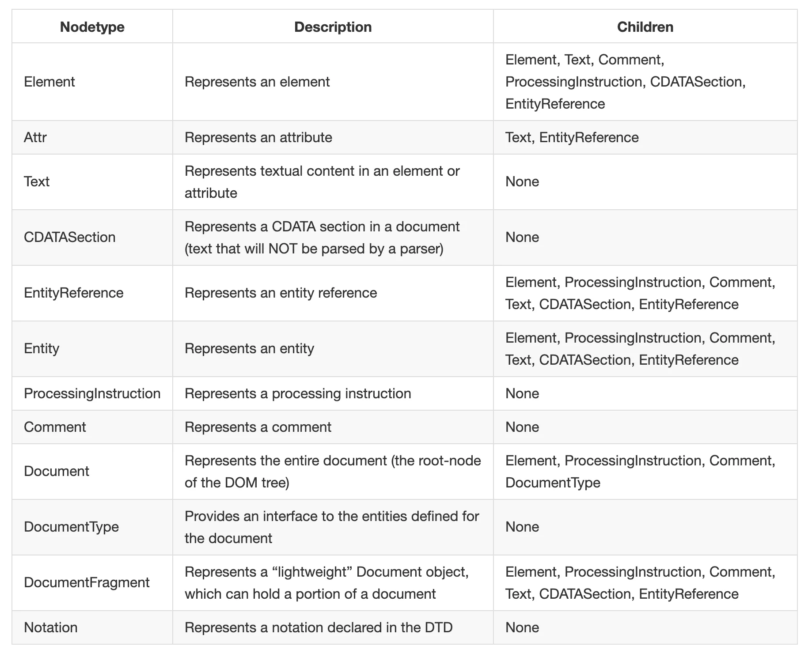Click the Document nodetype cell
812x657 pixels.
57,471
